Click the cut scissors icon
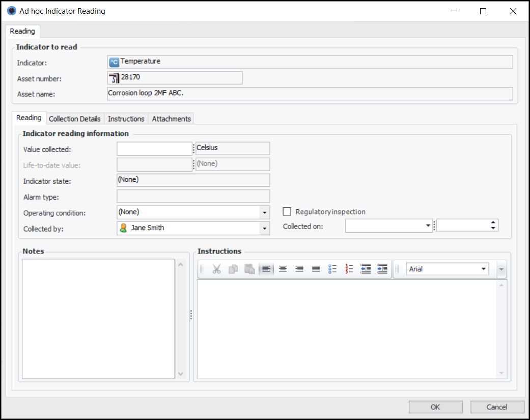530x420 pixels. [x=216, y=269]
